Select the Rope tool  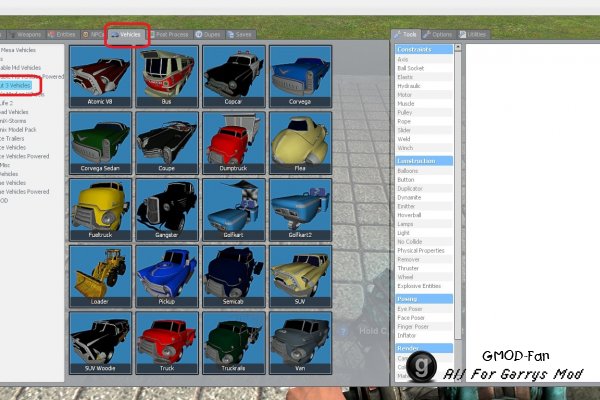coord(424,121)
